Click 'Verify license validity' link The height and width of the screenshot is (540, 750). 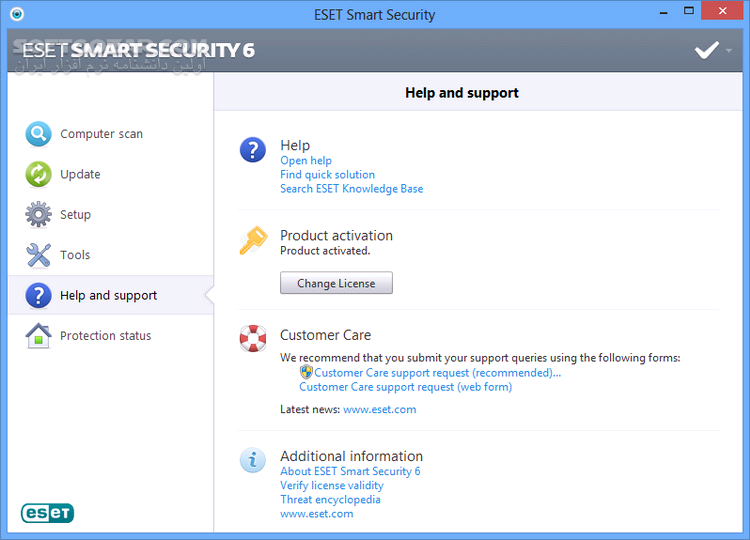pyautogui.click(x=332, y=485)
